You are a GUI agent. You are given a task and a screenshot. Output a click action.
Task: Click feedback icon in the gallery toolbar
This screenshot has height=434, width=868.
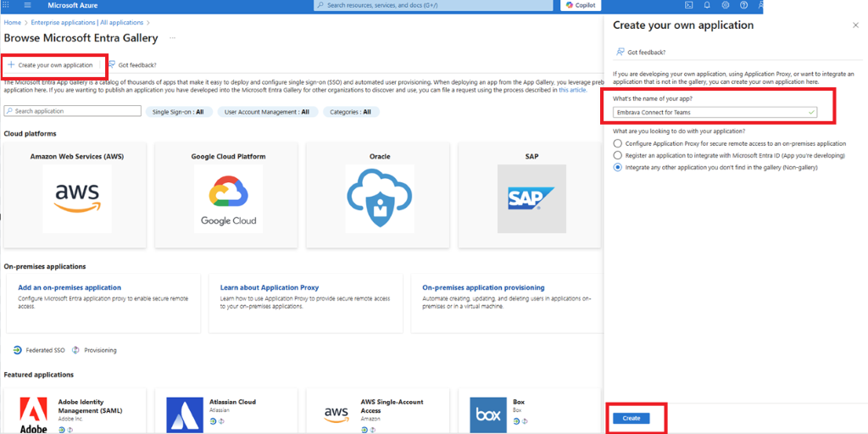pos(112,64)
